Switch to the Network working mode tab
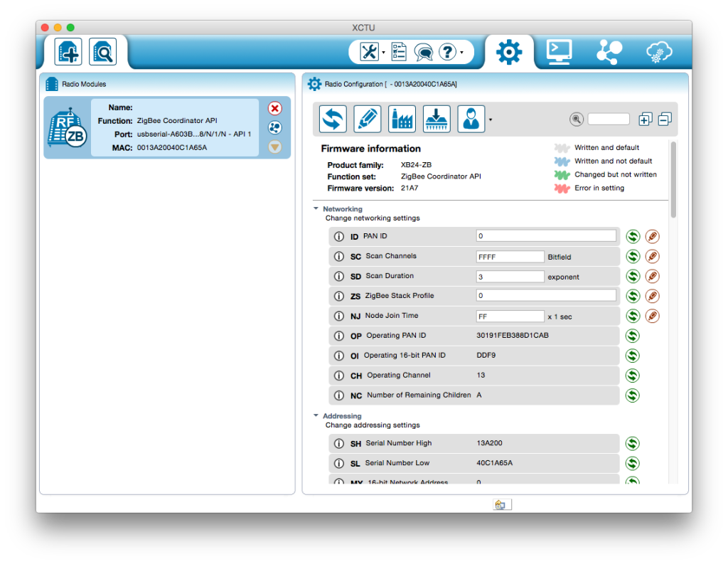728x564 pixels. (x=609, y=52)
